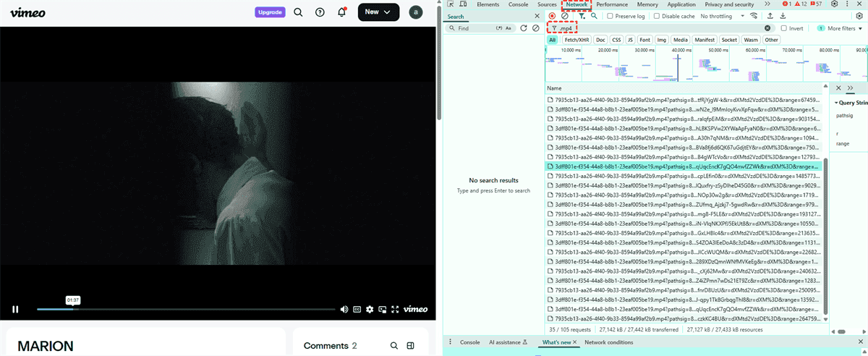Click the purple Upgrade button
Viewport: 868px width, 356px height.
tap(270, 12)
